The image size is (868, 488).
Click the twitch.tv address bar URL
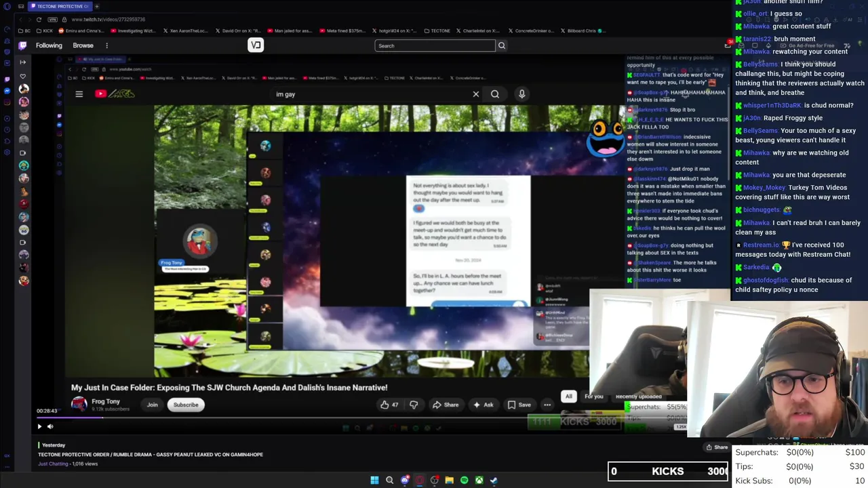(x=108, y=19)
